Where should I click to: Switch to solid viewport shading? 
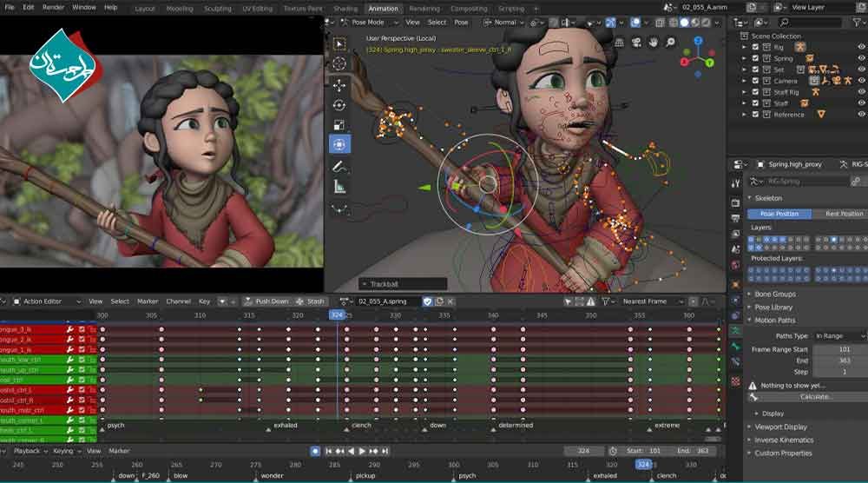pyautogui.click(x=684, y=23)
